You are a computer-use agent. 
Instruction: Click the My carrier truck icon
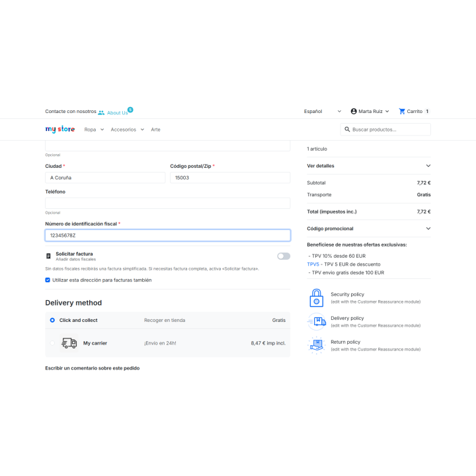[x=69, y=343]
